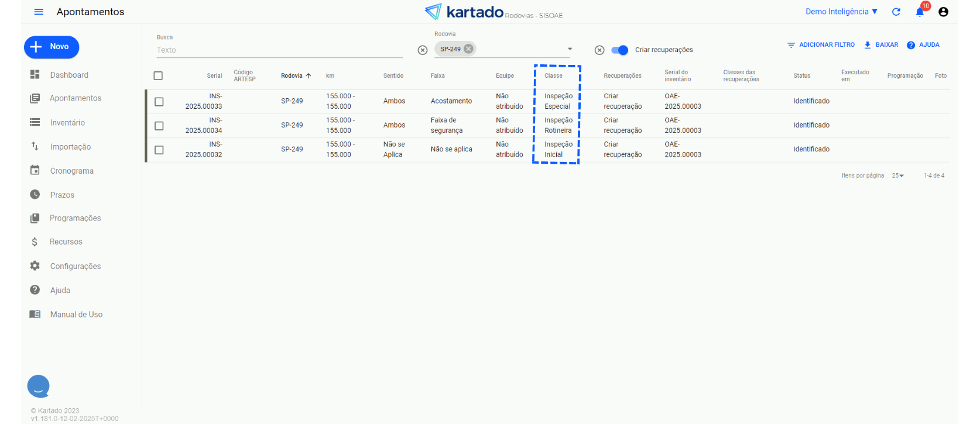Remove the SP-249 chip filter
Viewport: 980px width, 424px height.
point(468,49)
